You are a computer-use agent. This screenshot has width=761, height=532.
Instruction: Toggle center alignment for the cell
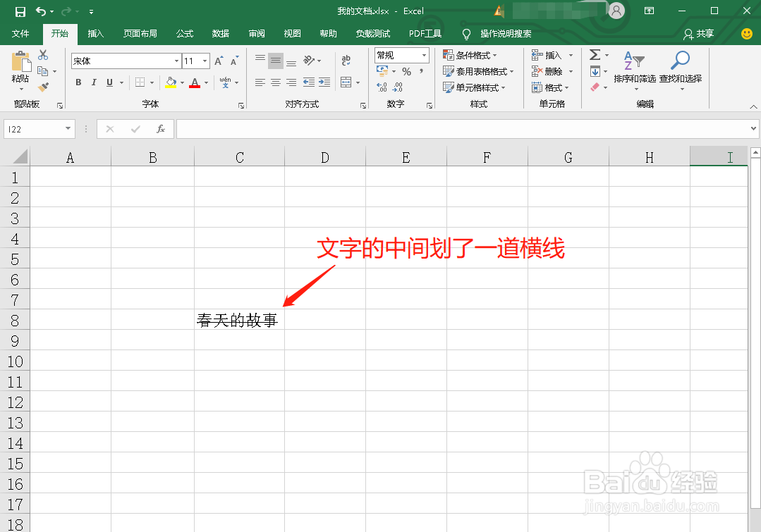pyautogui.click(x=274, y=82)
